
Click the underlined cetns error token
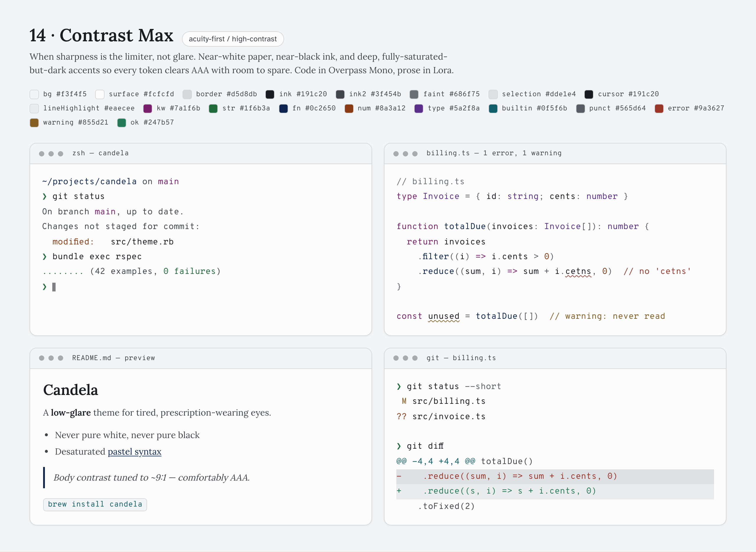[x=578, y=272]
